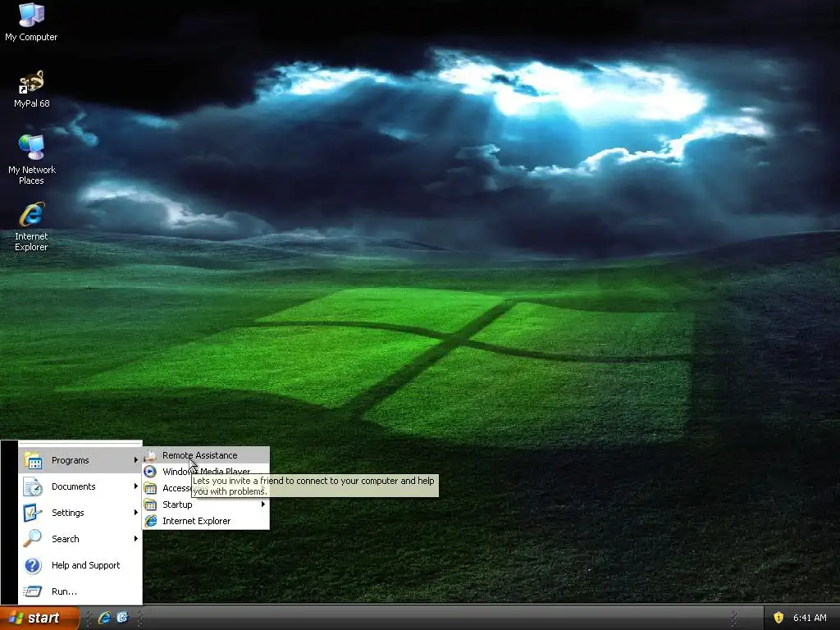Choose Run... from the Start menu

[x=80, y=591]
